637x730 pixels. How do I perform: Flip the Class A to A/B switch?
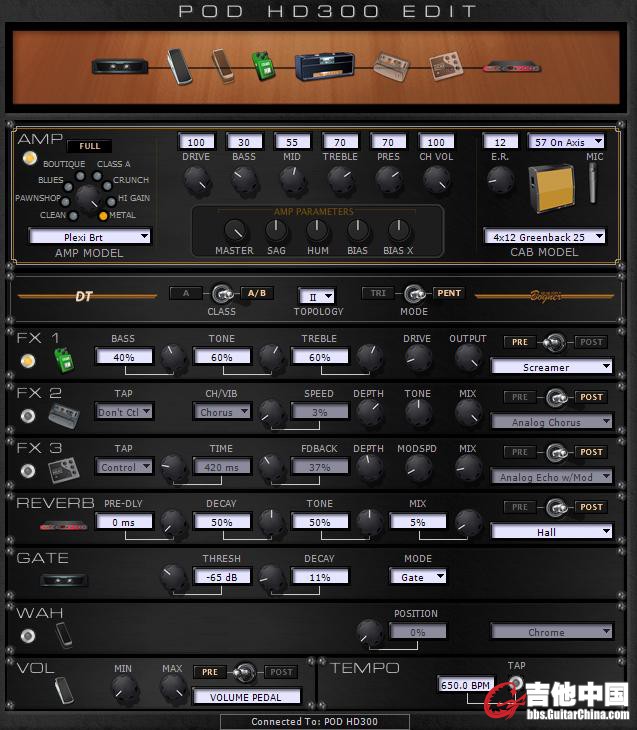(x=220, y=294)
